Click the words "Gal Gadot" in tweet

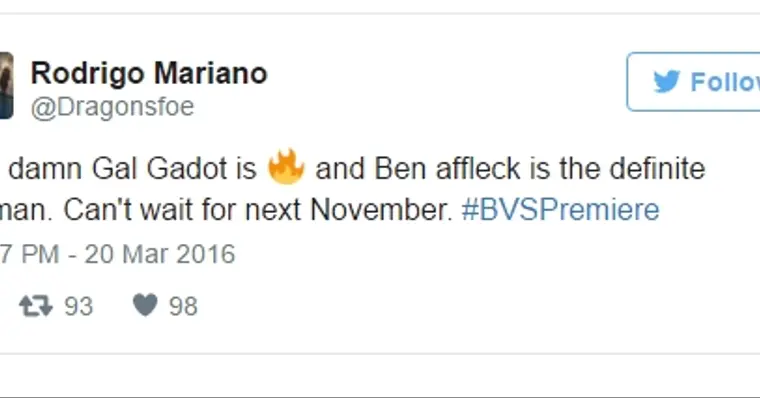(x=159, y=169)
